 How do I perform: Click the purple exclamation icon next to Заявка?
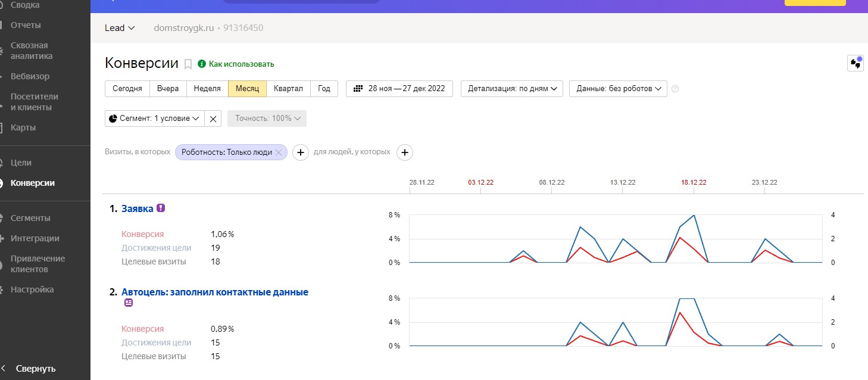(x=161, y=208)
